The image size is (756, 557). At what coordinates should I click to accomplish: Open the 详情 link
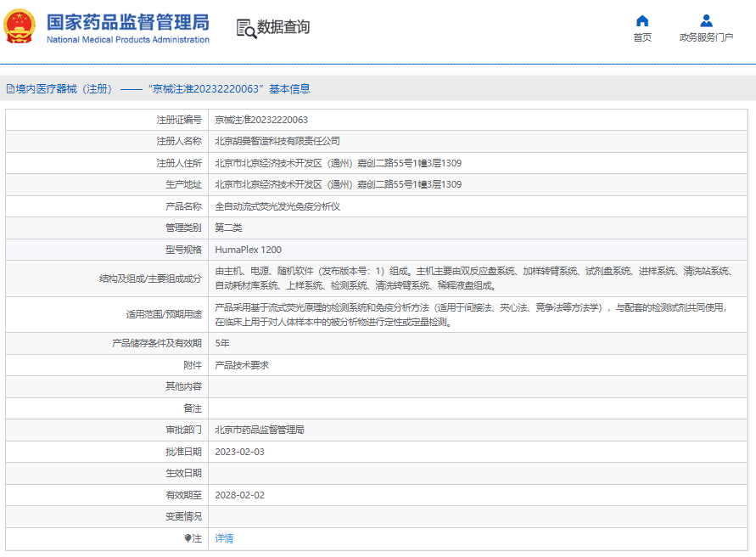[224, 538]
